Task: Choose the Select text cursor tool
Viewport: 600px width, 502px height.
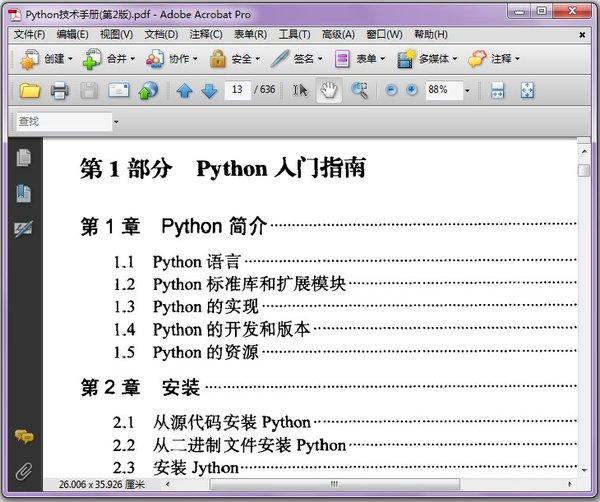Action: coord(300,91)
